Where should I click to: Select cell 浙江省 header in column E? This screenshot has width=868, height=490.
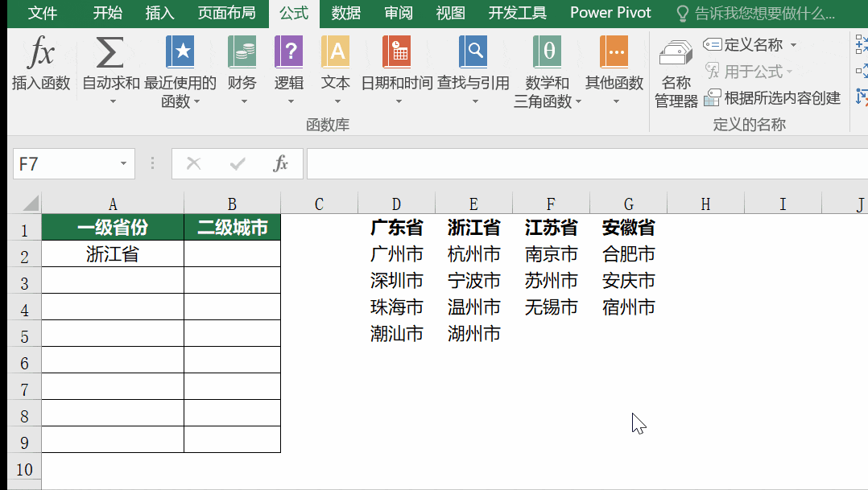(473, 228)
